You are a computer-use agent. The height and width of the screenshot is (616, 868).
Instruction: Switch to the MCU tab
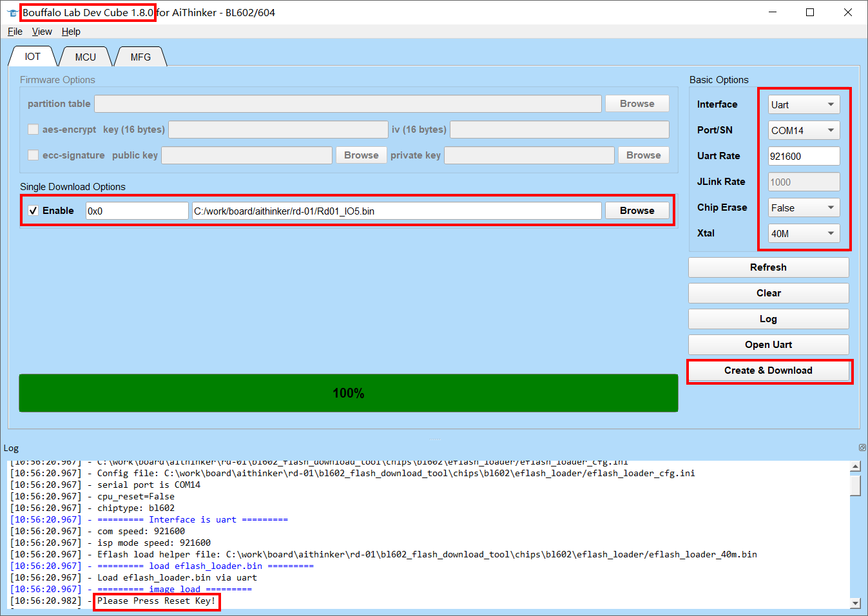[x=85, y=57]
